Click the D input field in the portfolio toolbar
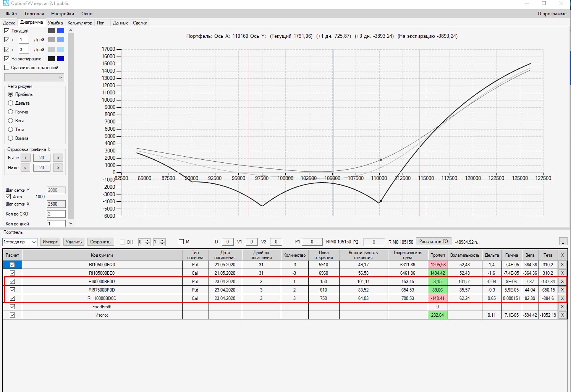 coord(228,242)
